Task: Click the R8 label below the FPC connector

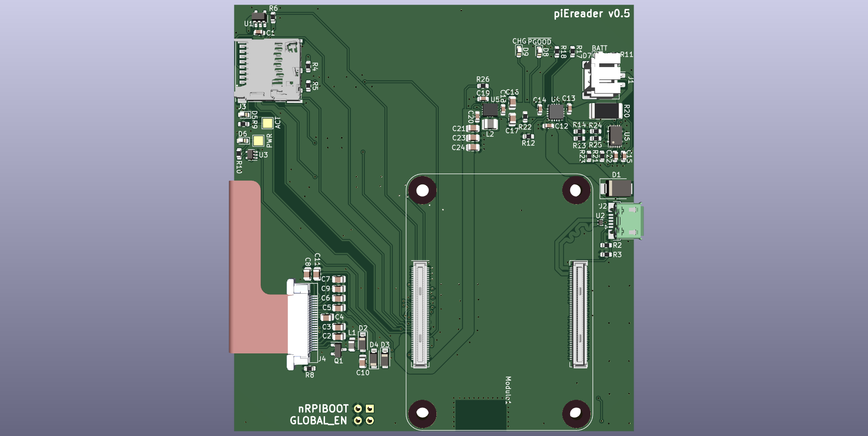Action: click(310, 375)
